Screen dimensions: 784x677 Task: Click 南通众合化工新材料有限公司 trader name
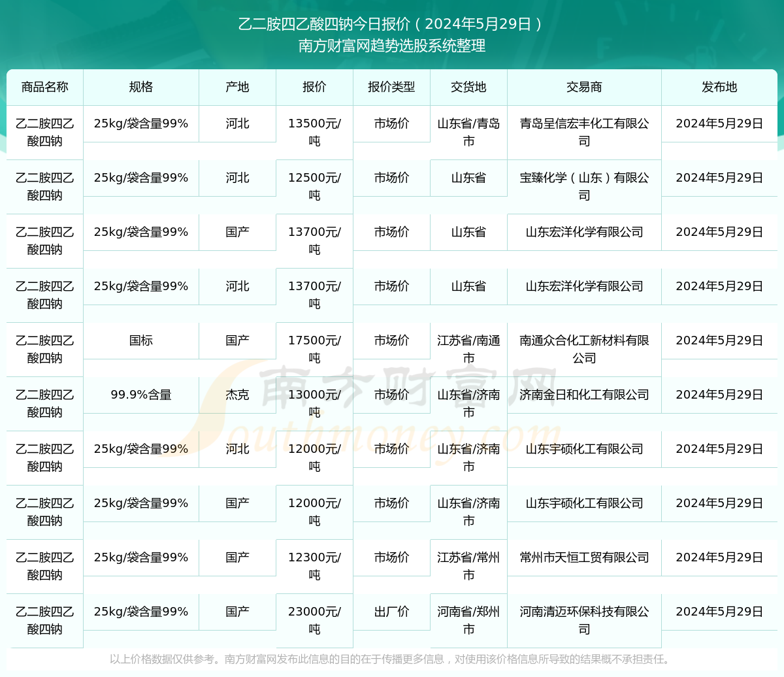(584, 350)
